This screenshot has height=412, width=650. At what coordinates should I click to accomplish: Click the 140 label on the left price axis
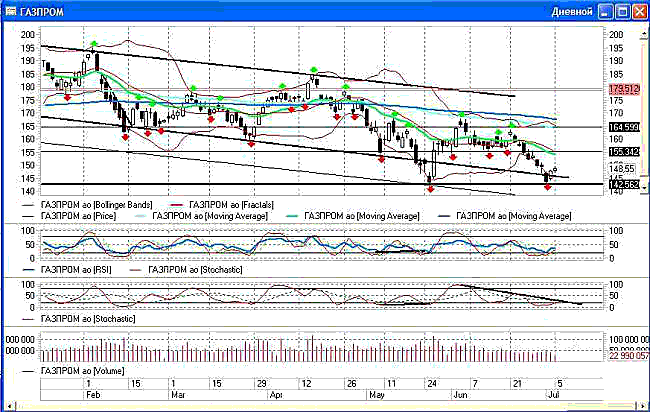click(28, 191)
